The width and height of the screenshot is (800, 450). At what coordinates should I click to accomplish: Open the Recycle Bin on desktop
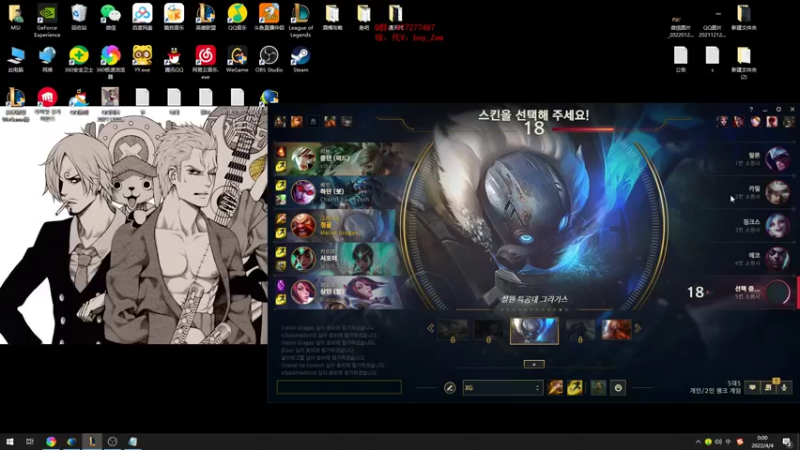(x=79, y=17)
